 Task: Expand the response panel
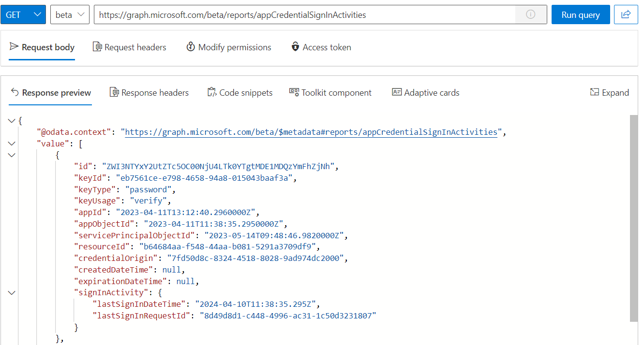click(x=610, y=93)
